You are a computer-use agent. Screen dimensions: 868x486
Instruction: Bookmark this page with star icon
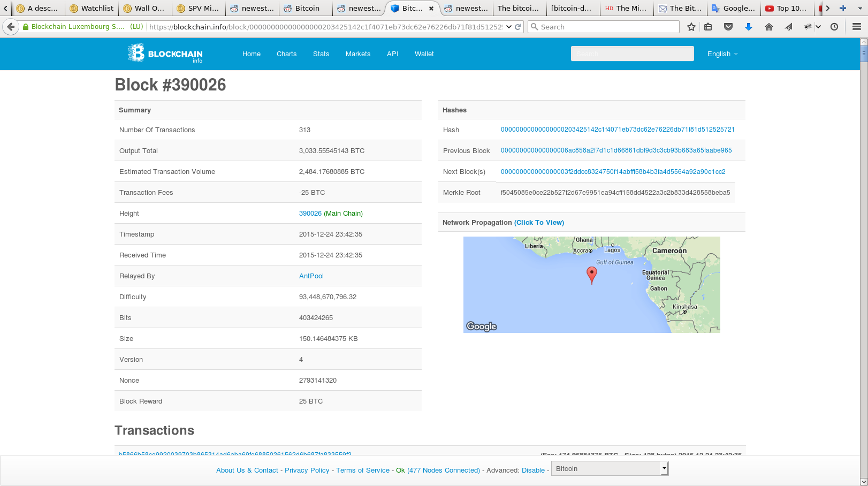691,27
